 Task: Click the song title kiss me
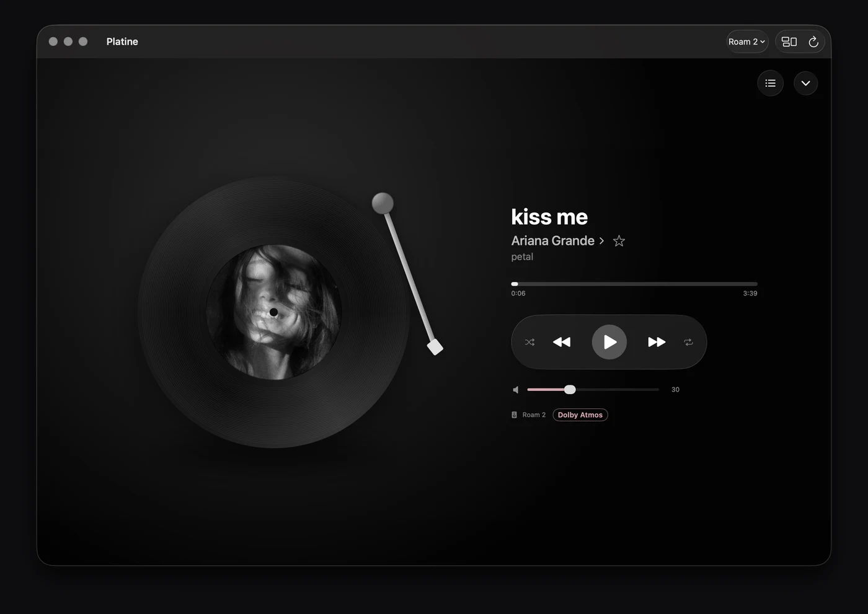pyautogui.click(x=549, y=217)
